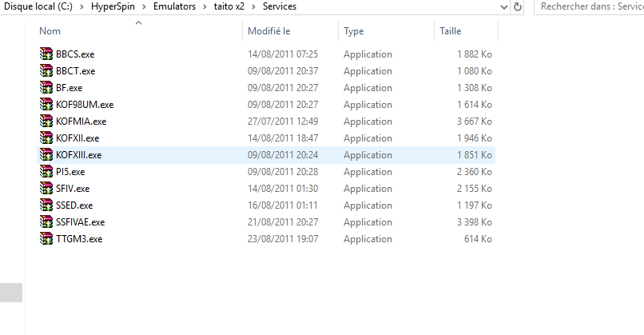Go to Emulators folder breadcrumb
This screenshot has width=644, height=335.
click(x=174, y=6)
